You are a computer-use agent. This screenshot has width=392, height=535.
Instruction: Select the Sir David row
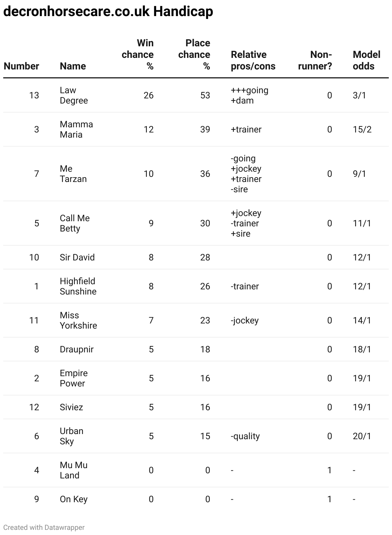point(196,258)
